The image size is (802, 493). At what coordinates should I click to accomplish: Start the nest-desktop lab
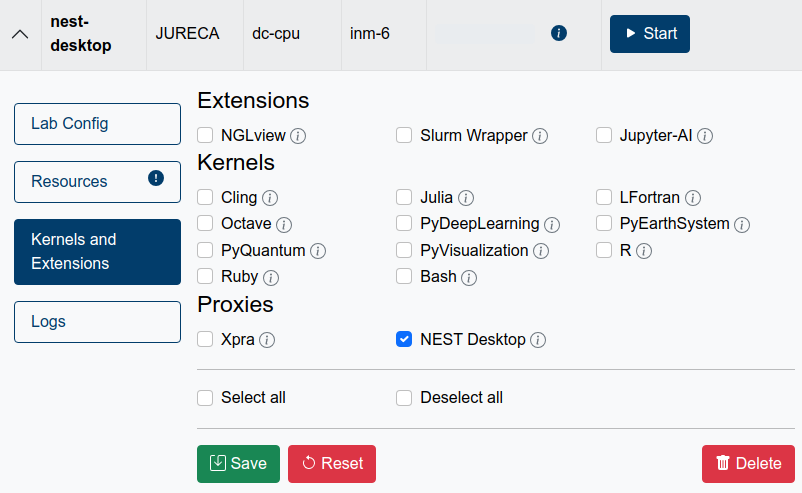coord(650,34)
